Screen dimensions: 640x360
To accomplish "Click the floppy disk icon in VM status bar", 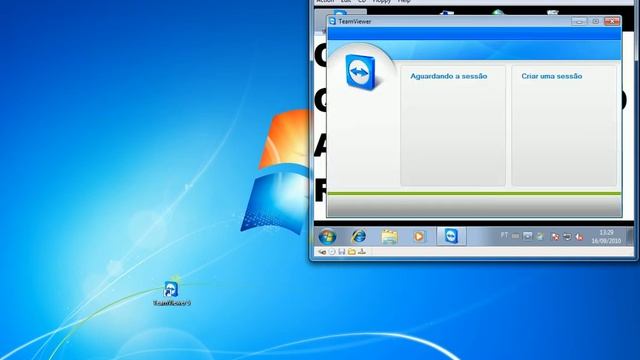I will pos(342,252).
